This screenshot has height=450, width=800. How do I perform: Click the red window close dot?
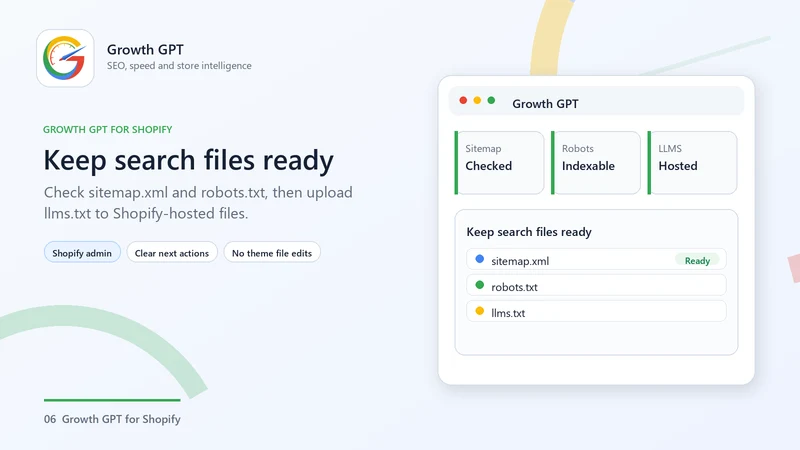(x=463, y=101)
